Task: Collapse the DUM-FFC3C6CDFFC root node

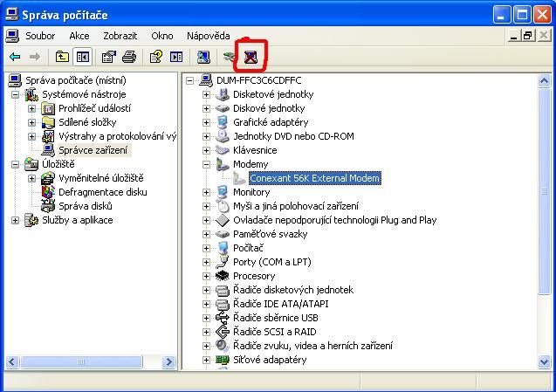Action: tap(190, 80)
